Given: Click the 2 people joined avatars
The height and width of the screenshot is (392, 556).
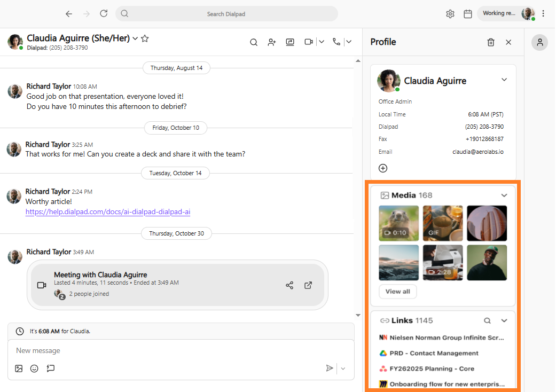Looking at the screenshot, I should (x=59, y=294).
